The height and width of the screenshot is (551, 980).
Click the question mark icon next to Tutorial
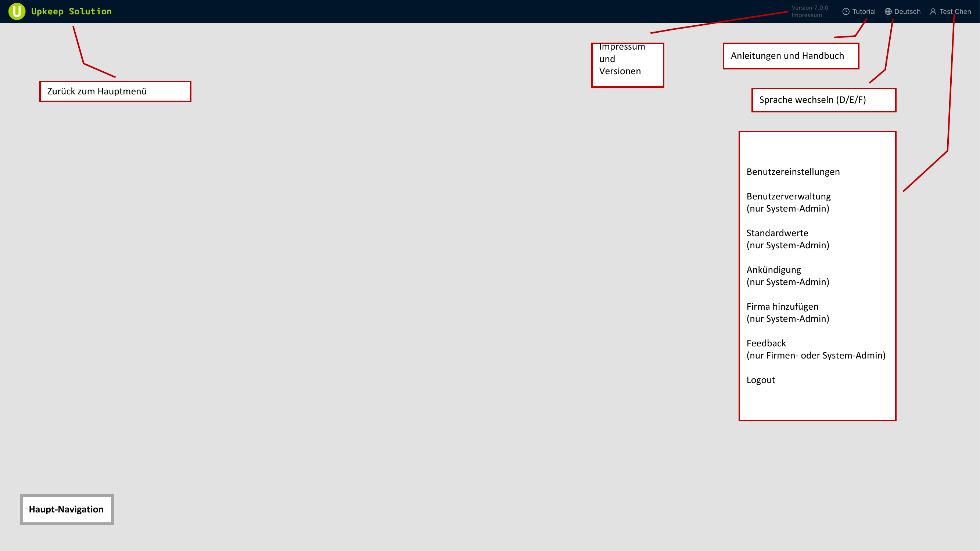coord(846,11)
